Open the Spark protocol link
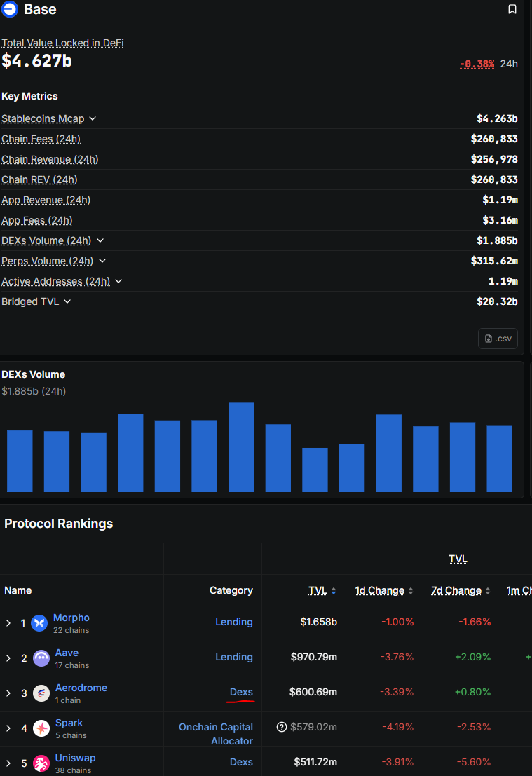Image resolution: width=532 pixels, height=776 pixels. (69, 723)
